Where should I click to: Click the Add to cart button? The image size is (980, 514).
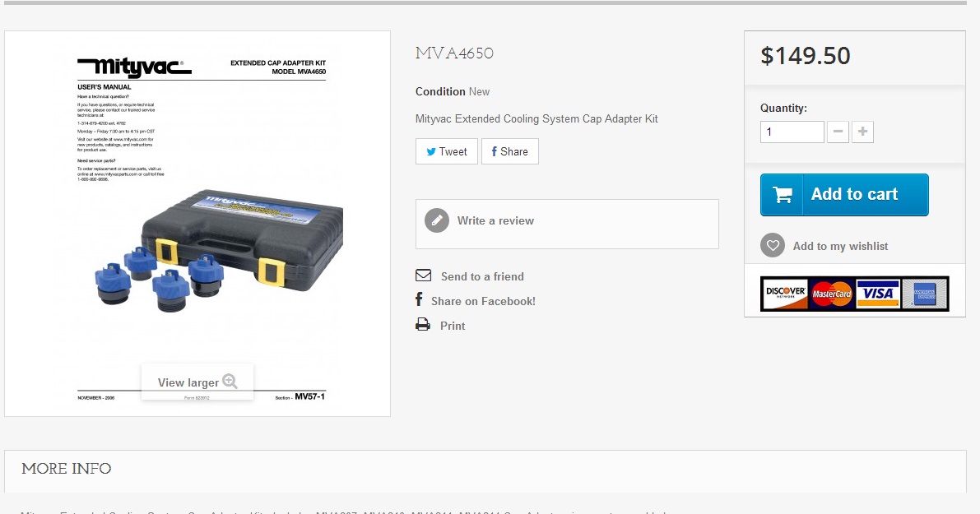(844, 195)
